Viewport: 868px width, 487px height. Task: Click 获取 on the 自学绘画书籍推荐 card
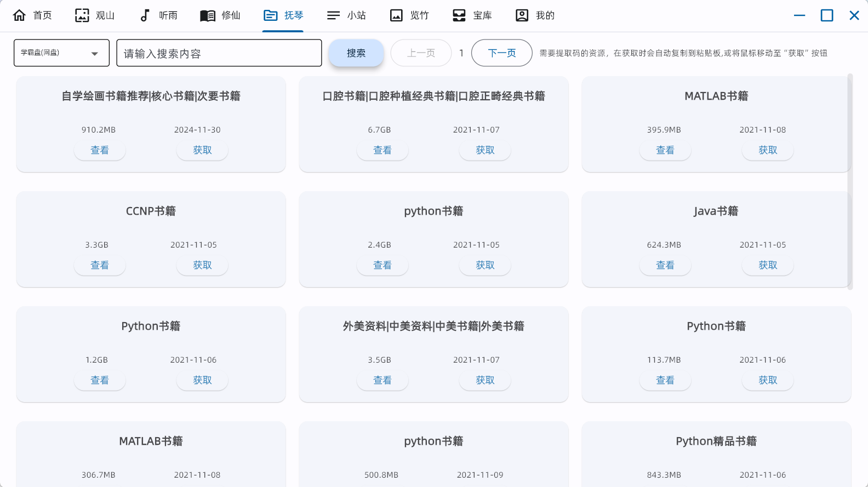202,150
